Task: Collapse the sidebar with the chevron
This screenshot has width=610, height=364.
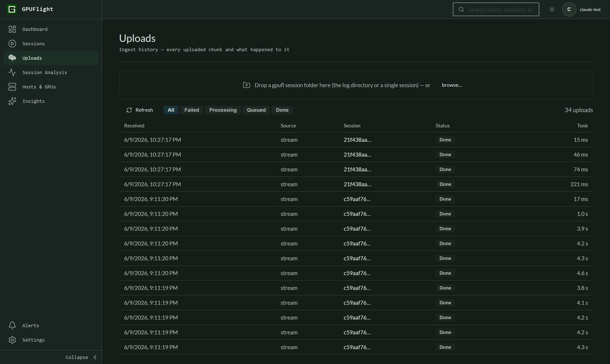Action: [x=95, y=357]
